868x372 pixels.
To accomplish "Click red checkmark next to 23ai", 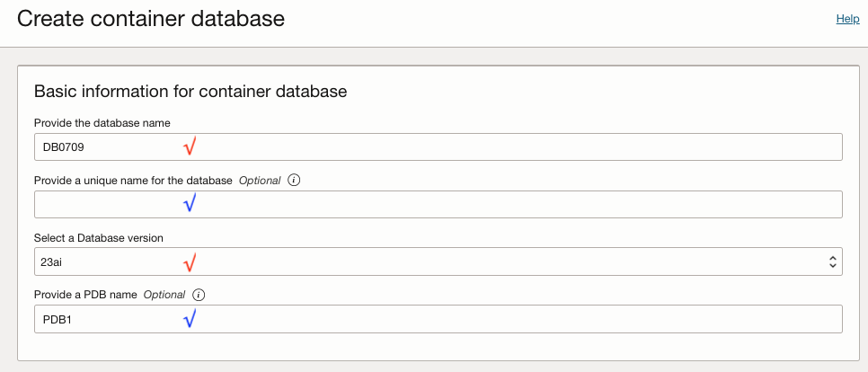I will [x=190, y=262].
